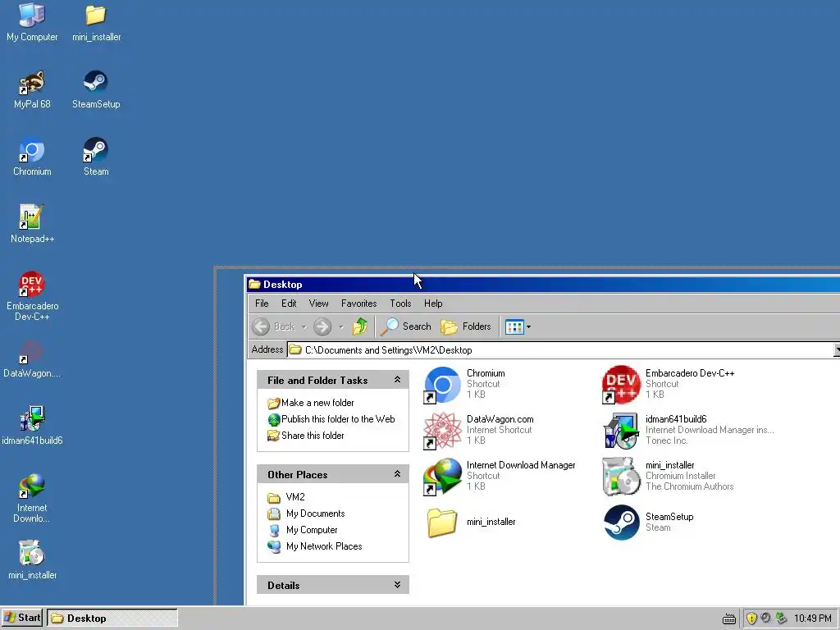Open the View menu
The width and height of the screenshot is (840, 630).
click(x=319, y=304)
